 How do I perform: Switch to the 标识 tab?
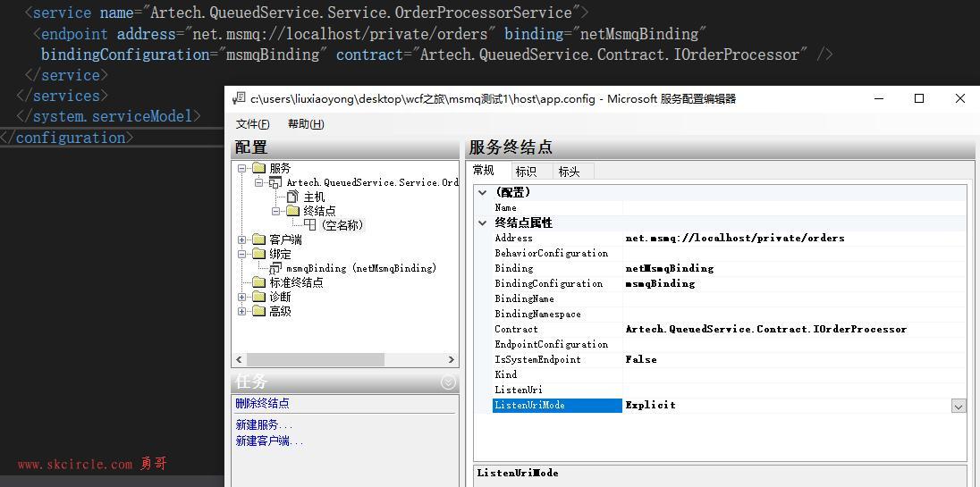pos(526,172)
